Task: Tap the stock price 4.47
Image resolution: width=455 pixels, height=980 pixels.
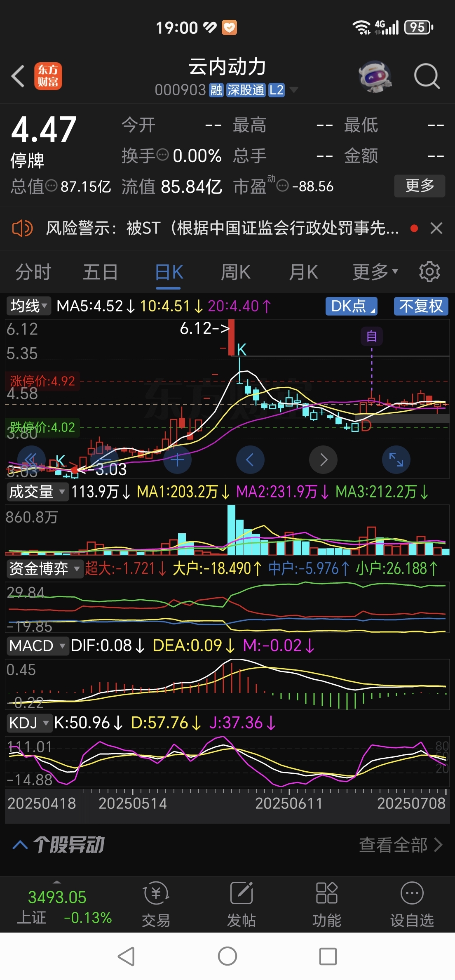Action: tap(44, 130)
